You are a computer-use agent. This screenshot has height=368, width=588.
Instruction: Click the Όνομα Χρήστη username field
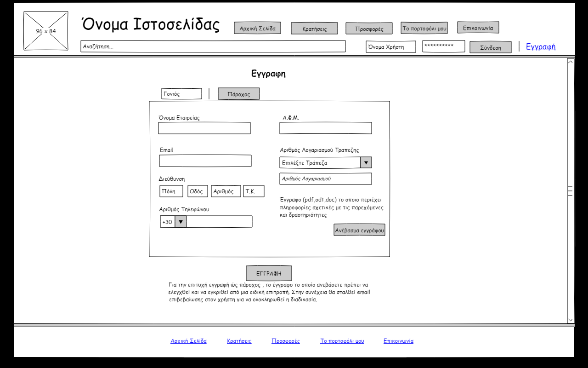391,47
